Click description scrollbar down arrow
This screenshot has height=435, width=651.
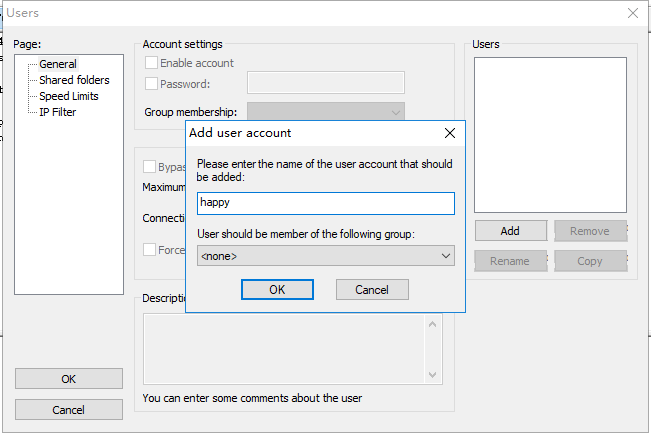click(434, 375)
